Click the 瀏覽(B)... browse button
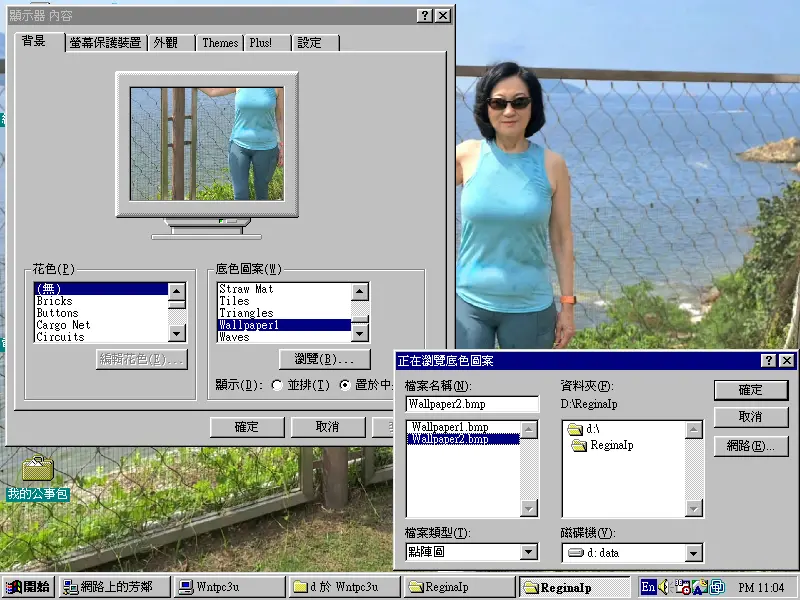Screen dimensions: 800x600 click(324, 359)
